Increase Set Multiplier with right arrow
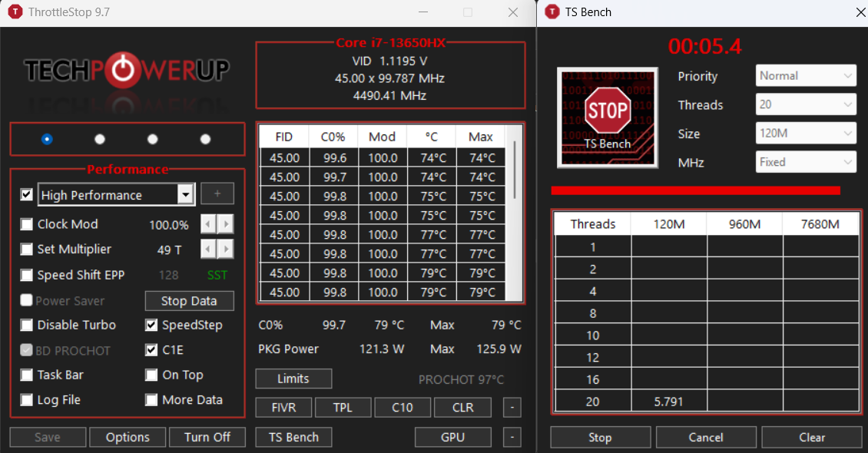The image size is (868, 453). (x=225, y=249)
